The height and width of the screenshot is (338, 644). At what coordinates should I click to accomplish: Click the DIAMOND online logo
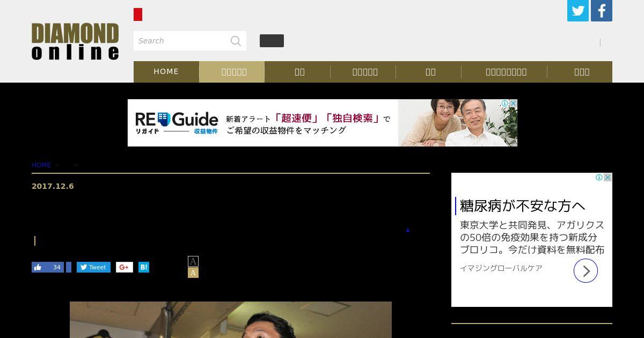[x=75, y=41]
